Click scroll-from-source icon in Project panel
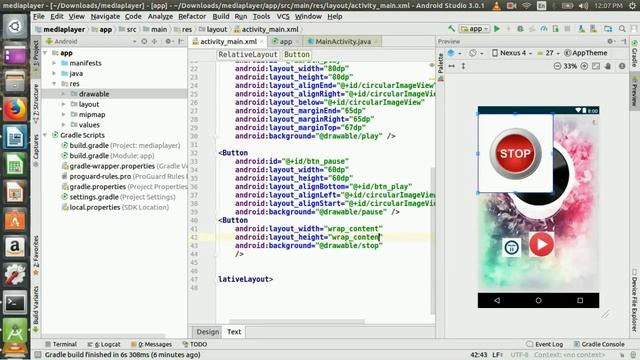This screenshot has width=640, height=360. point(144,41)
